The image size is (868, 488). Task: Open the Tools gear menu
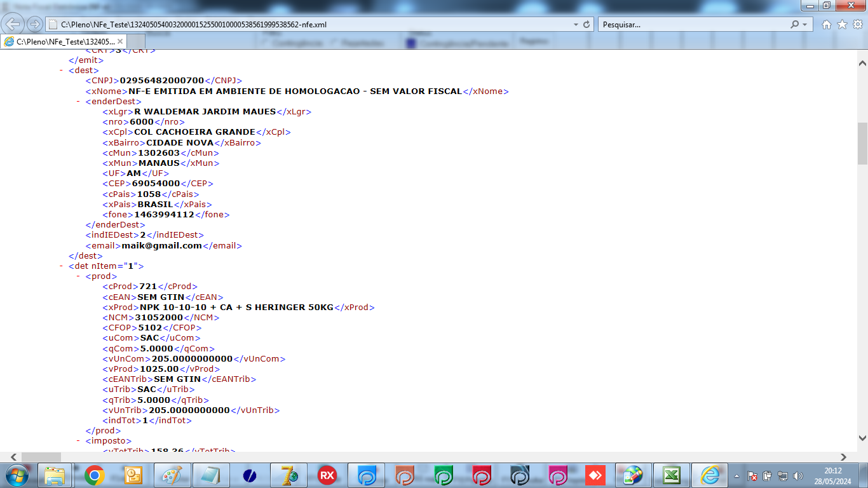857,25
